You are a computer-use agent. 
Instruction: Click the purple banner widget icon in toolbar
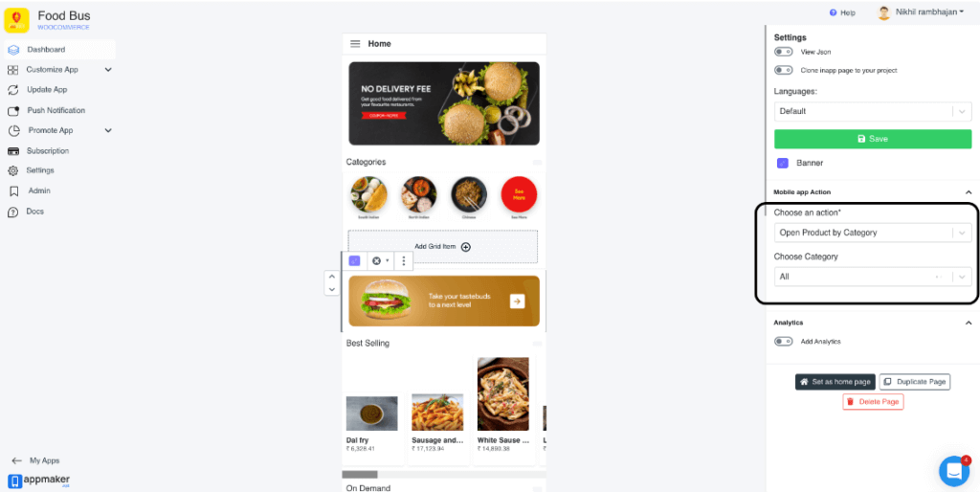[354, 260]
